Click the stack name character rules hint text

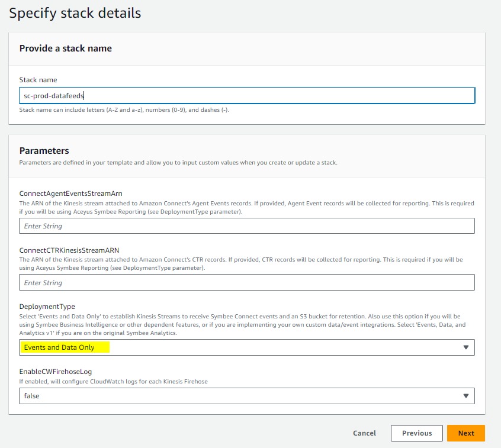[x=124, y=110]
